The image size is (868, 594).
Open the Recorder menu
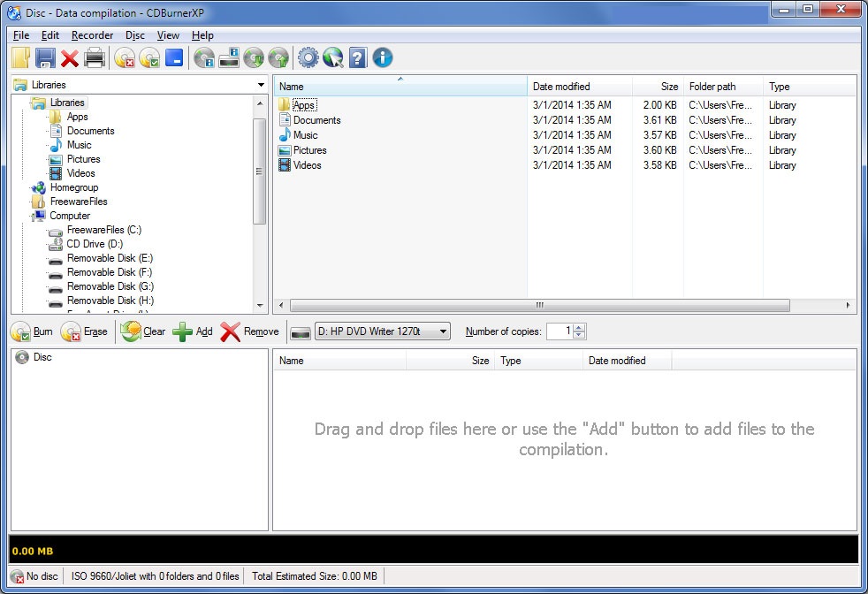(92, 35)
